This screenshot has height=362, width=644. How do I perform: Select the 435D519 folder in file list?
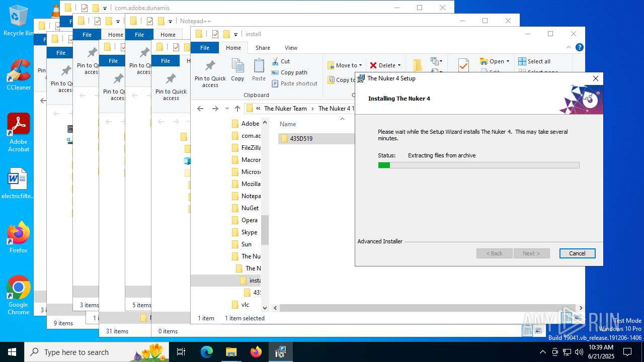coord(316,139)
